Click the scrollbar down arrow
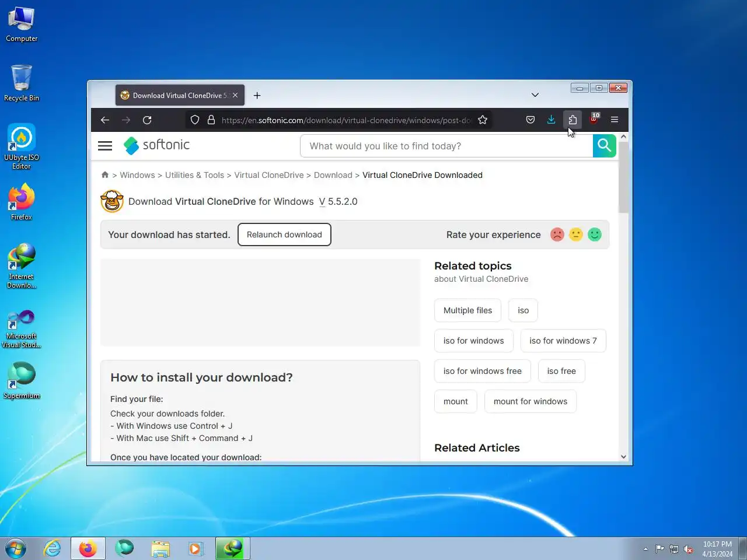 click(x=623, y=457)
